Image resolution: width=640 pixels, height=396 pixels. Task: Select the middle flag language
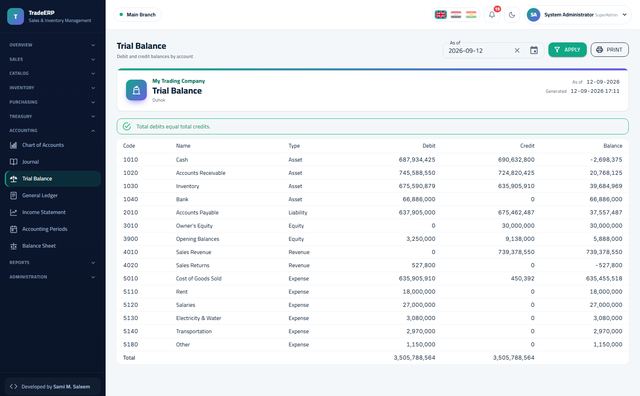pos(456,15)
